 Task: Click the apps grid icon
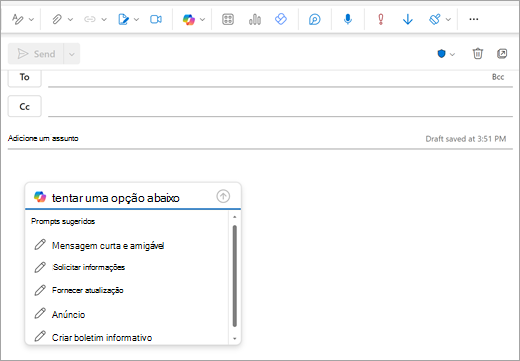(x=228, y=19)
